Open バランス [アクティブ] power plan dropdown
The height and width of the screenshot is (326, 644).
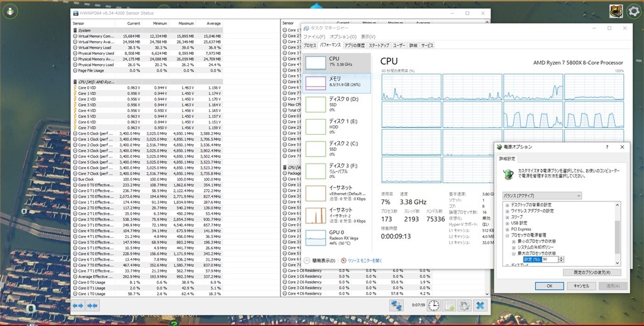click(x=542, y=196)
